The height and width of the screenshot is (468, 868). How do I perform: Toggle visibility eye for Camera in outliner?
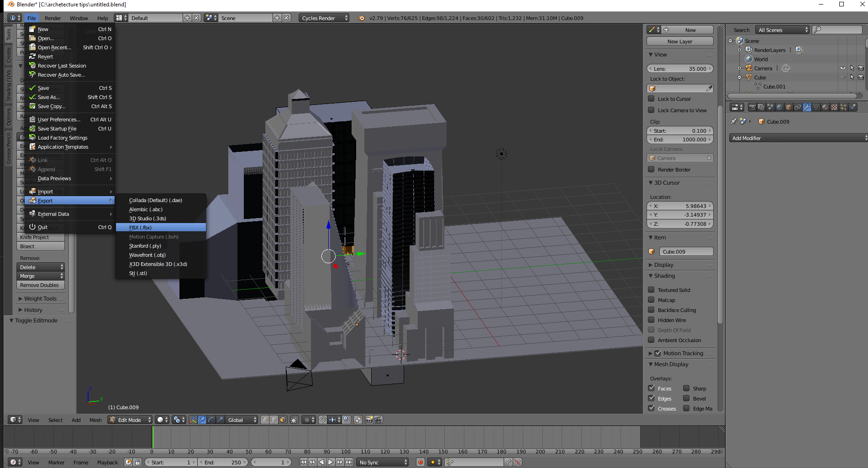click(842, 68)
